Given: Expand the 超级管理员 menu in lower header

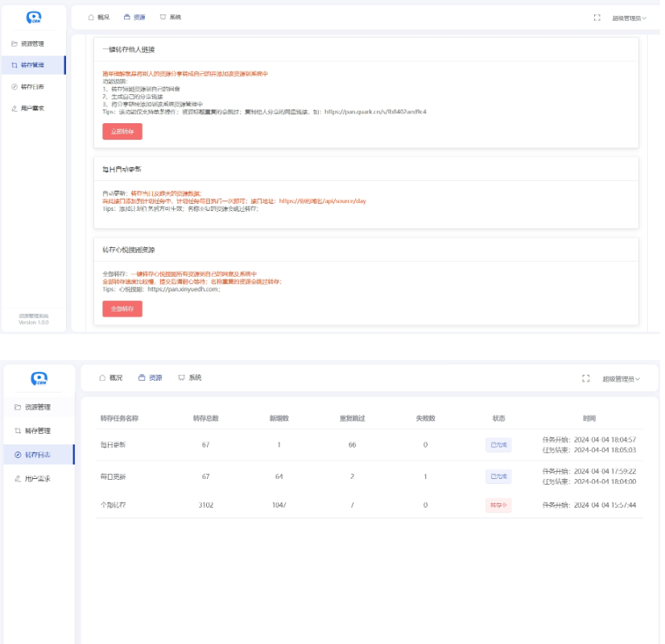Looking at the screenshot, I should click(622, 378).
